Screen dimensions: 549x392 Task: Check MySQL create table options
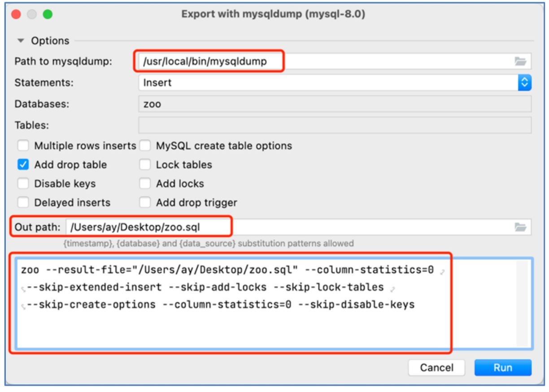(145, 146)
